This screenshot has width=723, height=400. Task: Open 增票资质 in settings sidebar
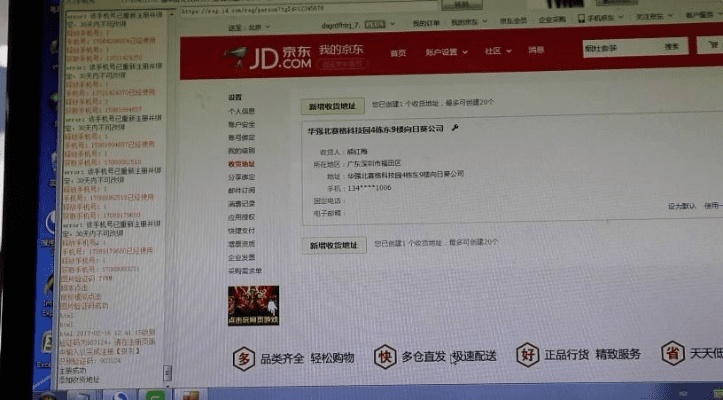pyautogui.click(x=241, y=244)
